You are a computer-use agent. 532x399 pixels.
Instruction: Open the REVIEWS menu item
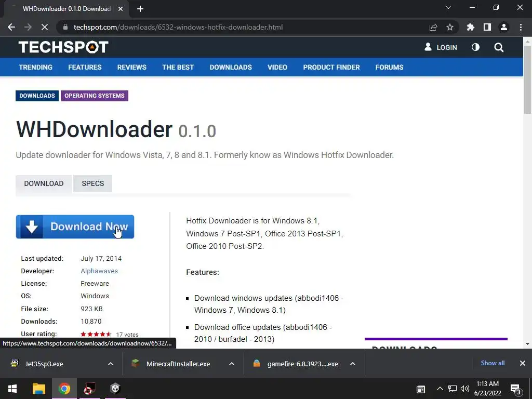point(132,67)
